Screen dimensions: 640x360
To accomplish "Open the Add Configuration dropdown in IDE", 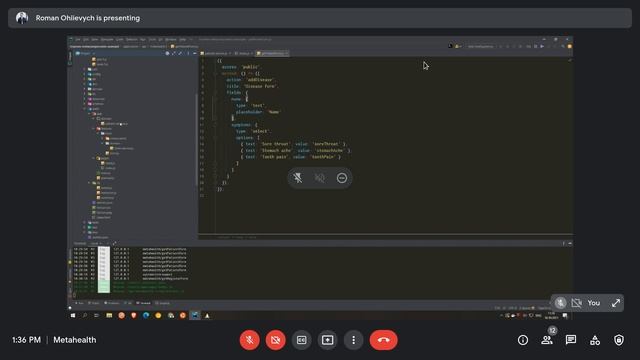I will point(481,47).
